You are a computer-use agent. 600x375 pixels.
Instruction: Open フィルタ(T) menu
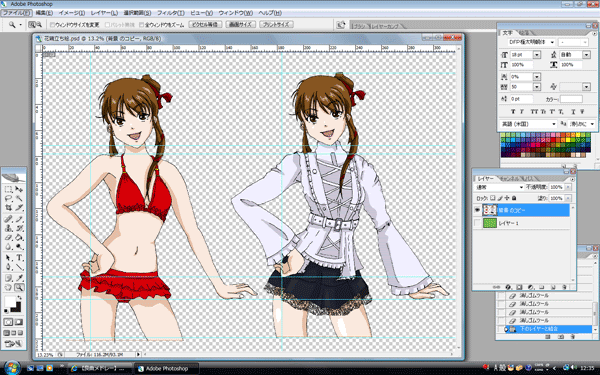point(170,13)
